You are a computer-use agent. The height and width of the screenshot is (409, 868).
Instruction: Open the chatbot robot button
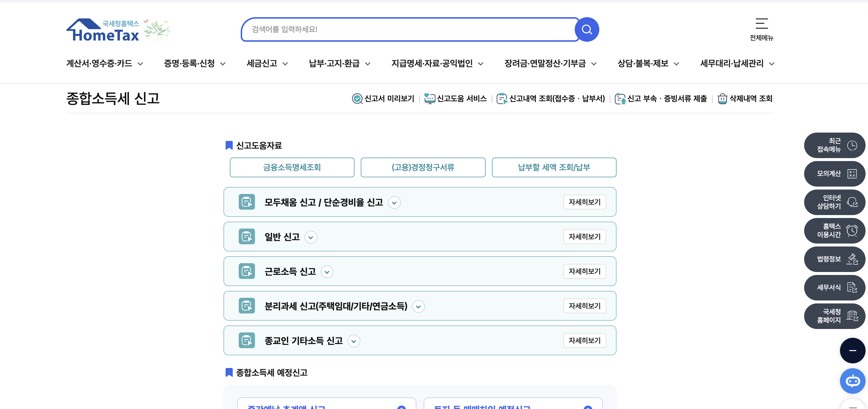[853, 381]
